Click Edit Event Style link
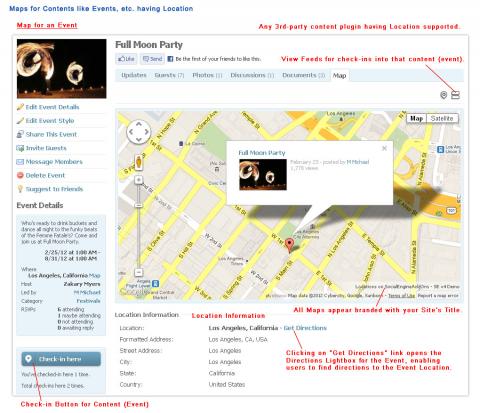The width and height of the screenshot is (480, 413). [50, 121]
